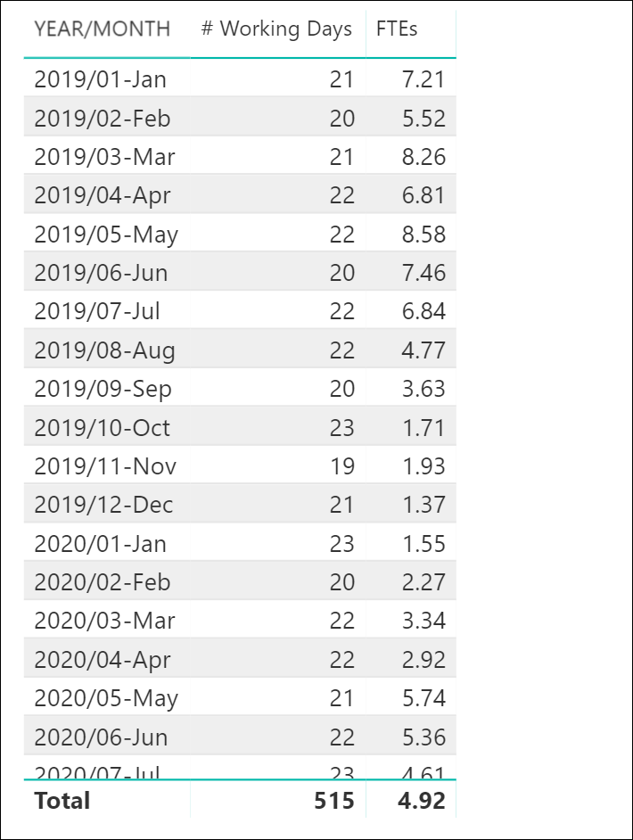Click the total working days 515
The height and width of the screenshot is (840, 633).
pos(334,801)
